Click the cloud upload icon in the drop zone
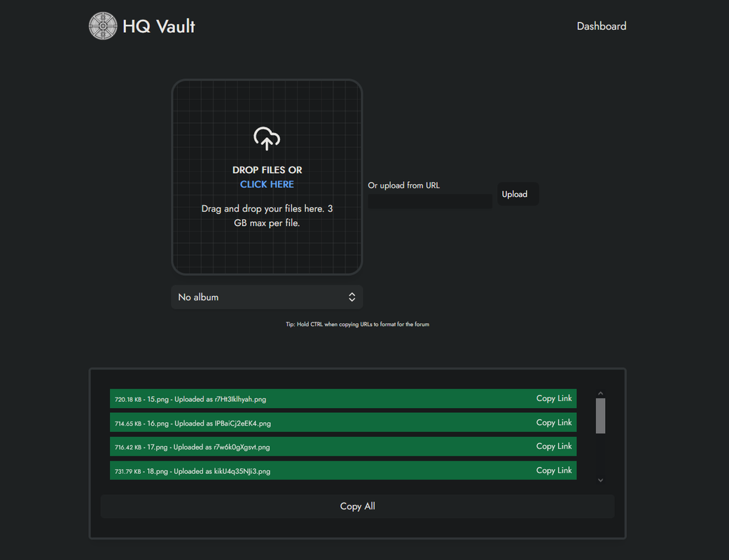 pyautogui.click(x=267, y=139)
